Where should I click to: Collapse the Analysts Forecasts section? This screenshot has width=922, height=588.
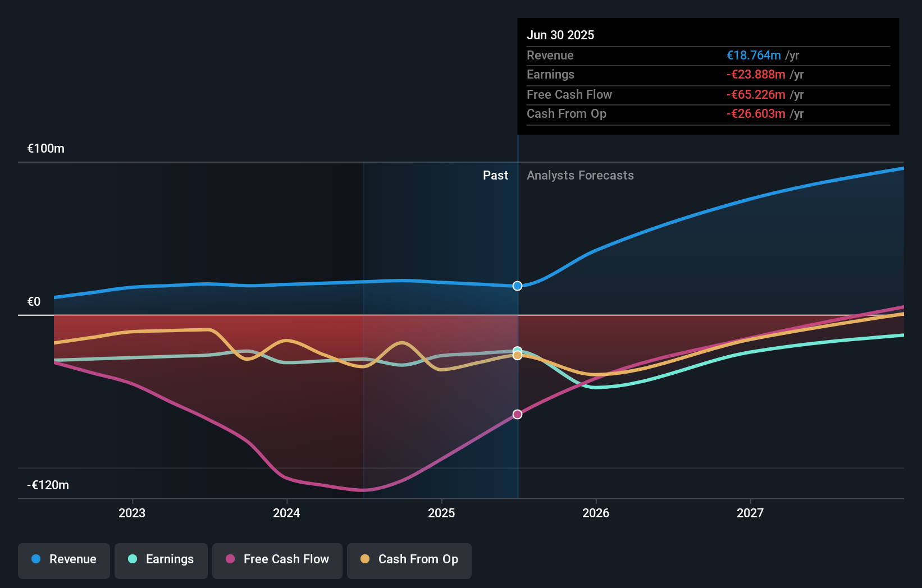pos(580,175)
